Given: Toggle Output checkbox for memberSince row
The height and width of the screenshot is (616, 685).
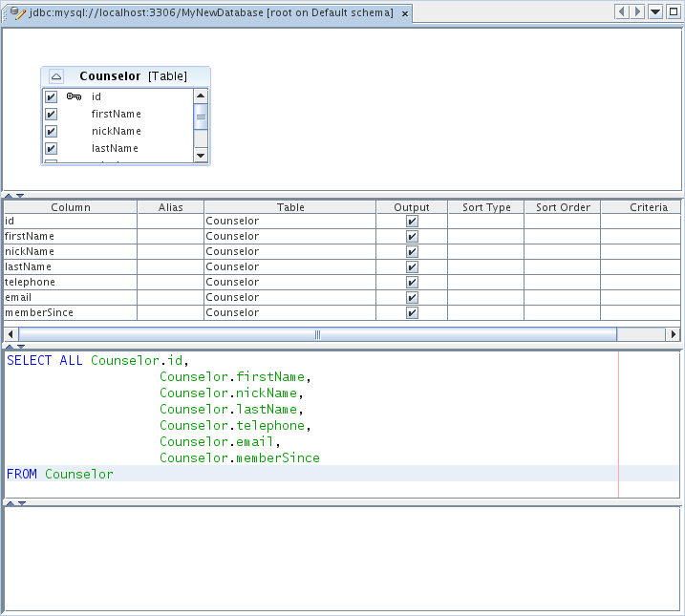Looking at the screenshot, I should [412, 312].
